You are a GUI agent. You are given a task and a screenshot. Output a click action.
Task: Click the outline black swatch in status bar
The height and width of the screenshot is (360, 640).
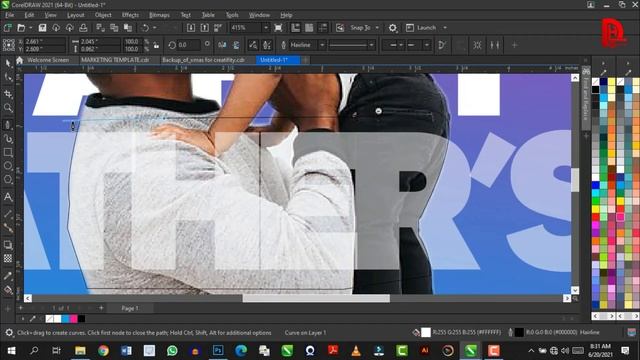click(519, 333)
